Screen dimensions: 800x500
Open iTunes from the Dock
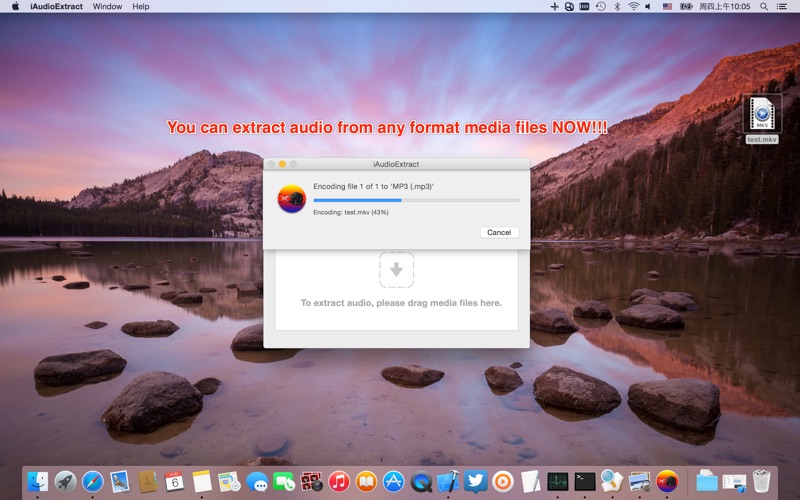tap(339, 481)
